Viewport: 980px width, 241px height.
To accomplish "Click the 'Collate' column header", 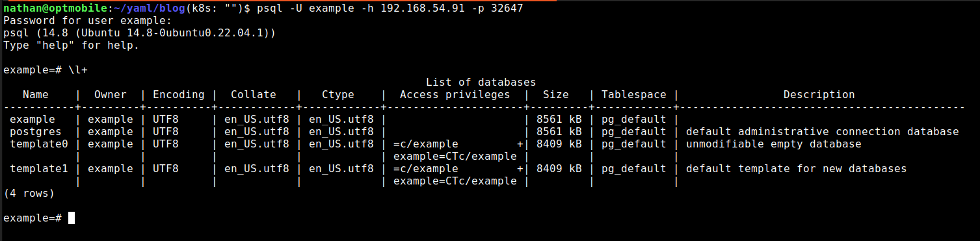I will (x=254, y=95).
